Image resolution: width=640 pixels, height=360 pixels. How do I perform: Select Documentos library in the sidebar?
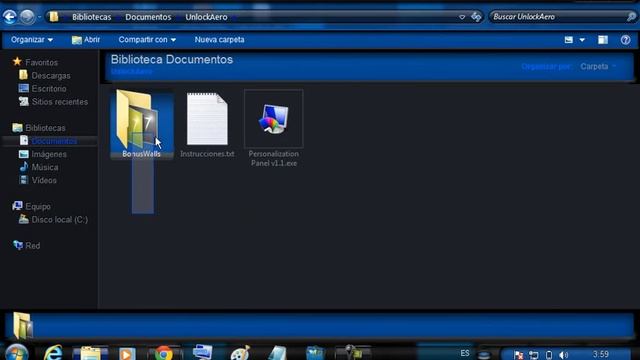[48, 141]
